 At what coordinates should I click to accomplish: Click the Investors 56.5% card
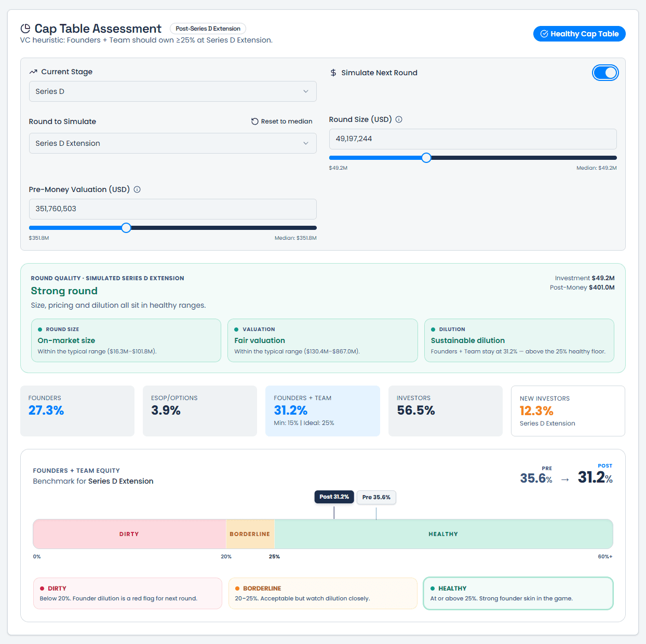tap(446, 411)
